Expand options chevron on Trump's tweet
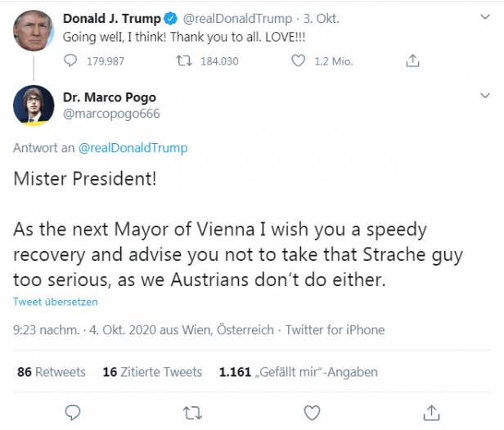 (482, 18)
